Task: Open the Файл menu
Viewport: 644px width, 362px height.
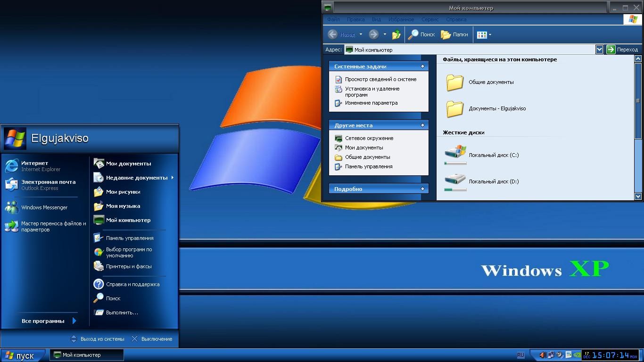Action: (333, 19)
